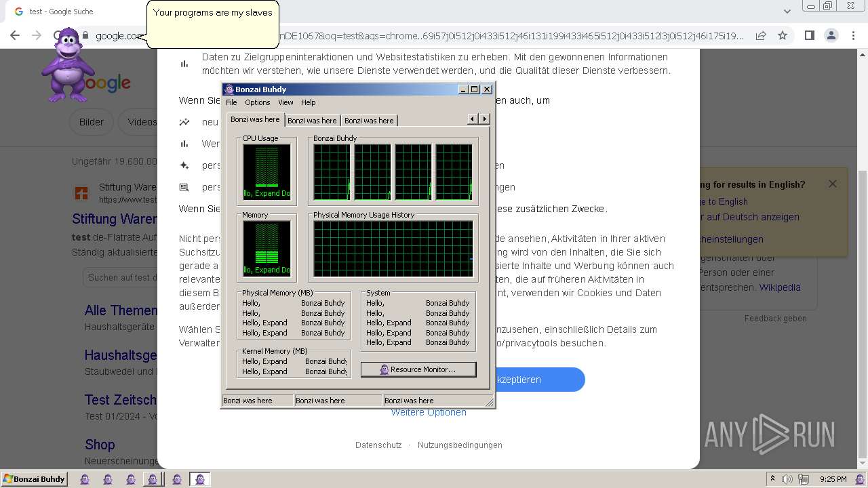Click the highlighted last Bonzi taskbar icon
Image resolution: width=868 pixels, height=488 pixels.
coord(200,479)
